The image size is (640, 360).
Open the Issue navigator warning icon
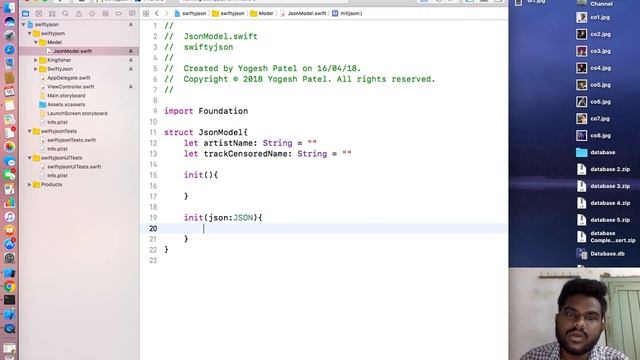pyautogui.click(x=79, y=13)
